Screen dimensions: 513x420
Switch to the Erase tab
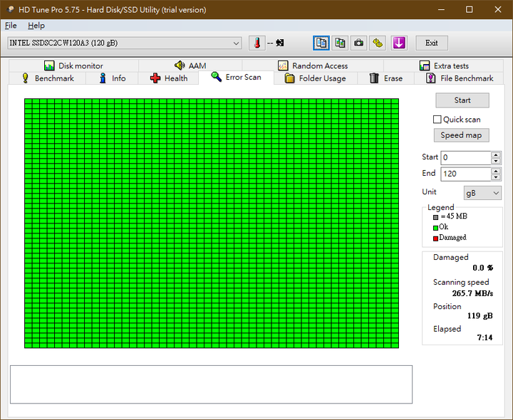tap(385, 78)
